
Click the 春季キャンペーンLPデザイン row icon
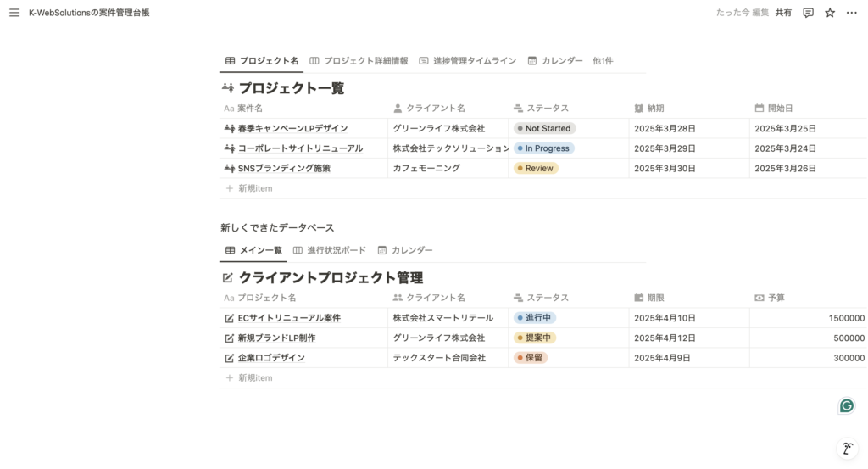[229, 129]
